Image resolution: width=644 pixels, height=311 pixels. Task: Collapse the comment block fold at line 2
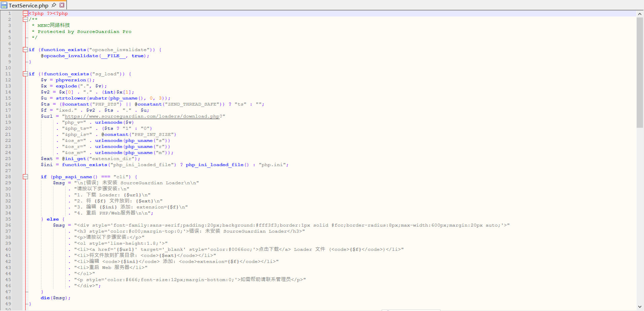coord(25,20)
